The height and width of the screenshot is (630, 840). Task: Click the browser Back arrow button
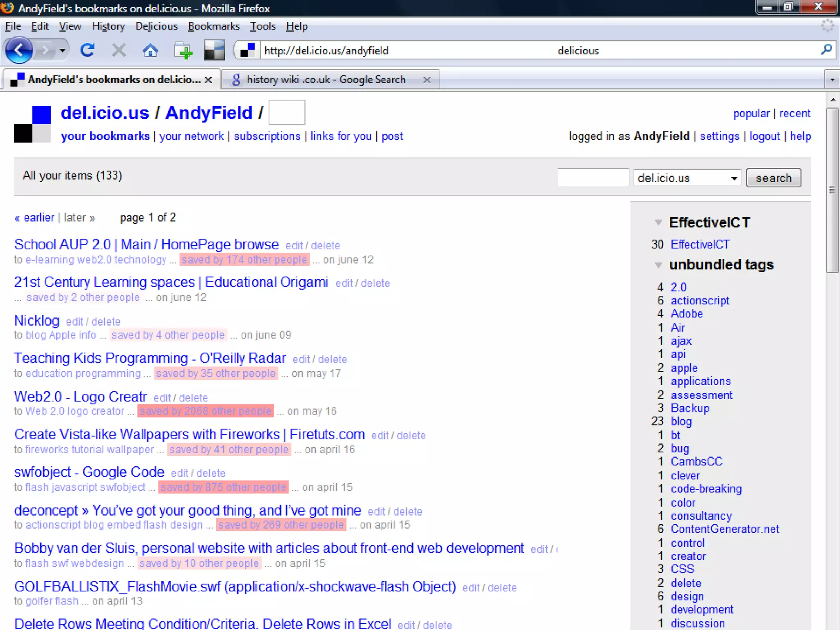19,50
